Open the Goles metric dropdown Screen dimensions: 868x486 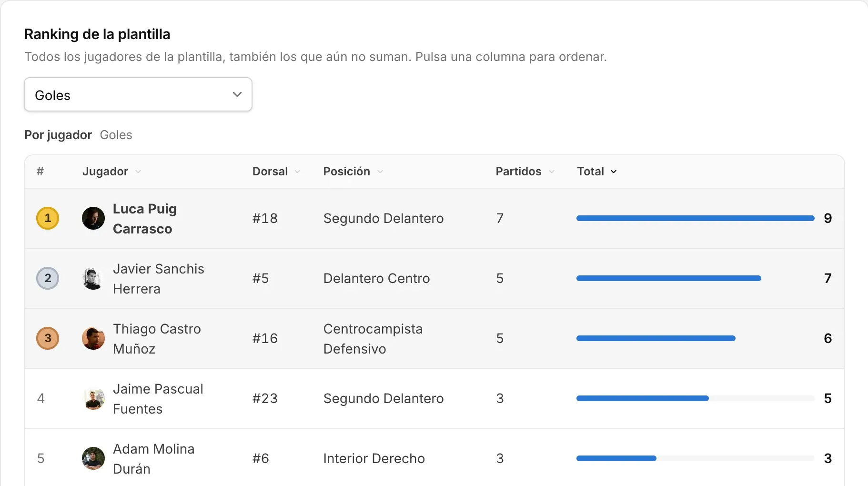pos(138,95)
